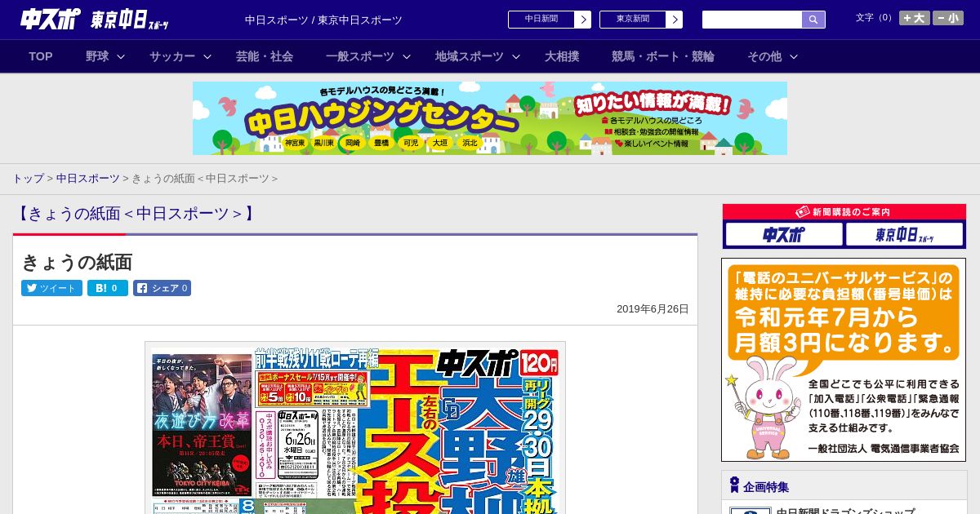
Task: Expand the その他 menu chevron
Action: pos(794,57)
